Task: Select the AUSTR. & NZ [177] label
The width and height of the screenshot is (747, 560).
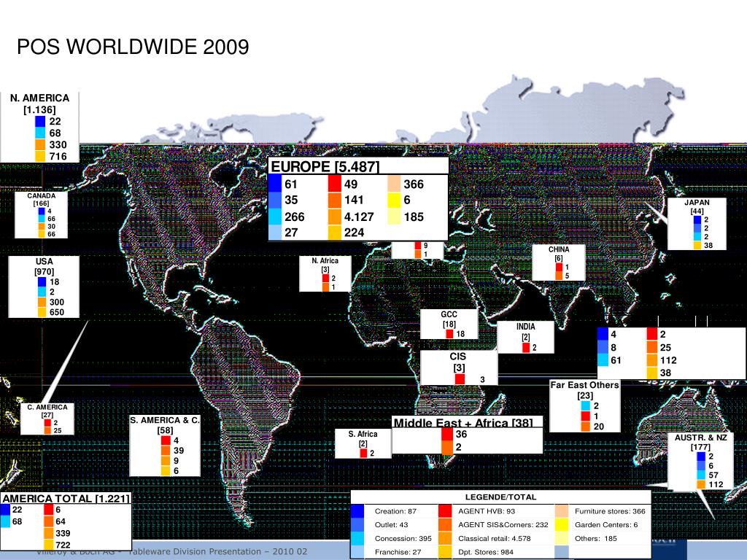Action: [700, 442]
